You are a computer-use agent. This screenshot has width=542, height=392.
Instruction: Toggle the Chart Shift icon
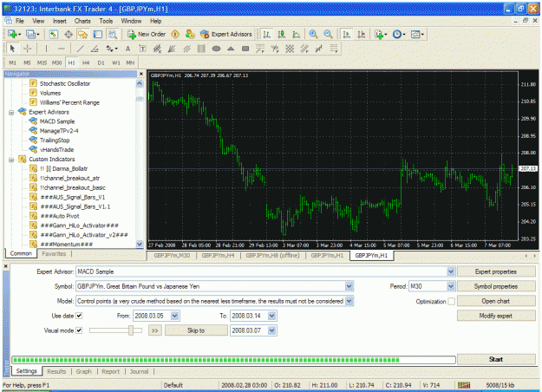361,34
